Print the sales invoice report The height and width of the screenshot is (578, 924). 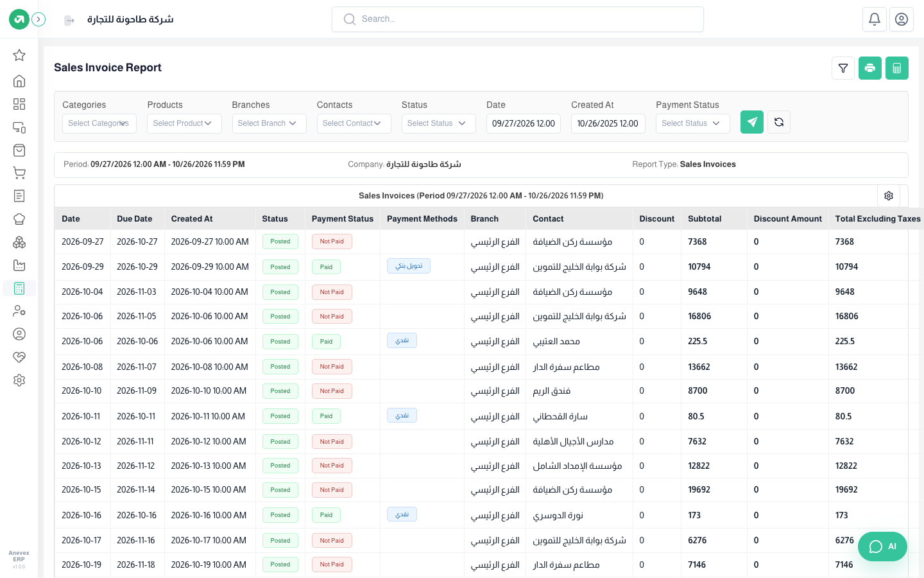pyautogui.click(x=870, y=68)
